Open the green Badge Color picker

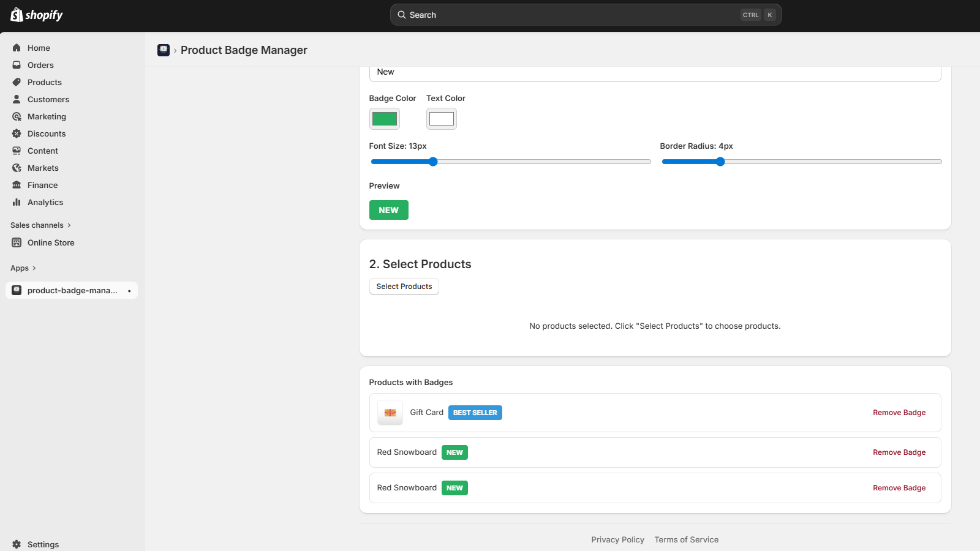tap(385, 119)
